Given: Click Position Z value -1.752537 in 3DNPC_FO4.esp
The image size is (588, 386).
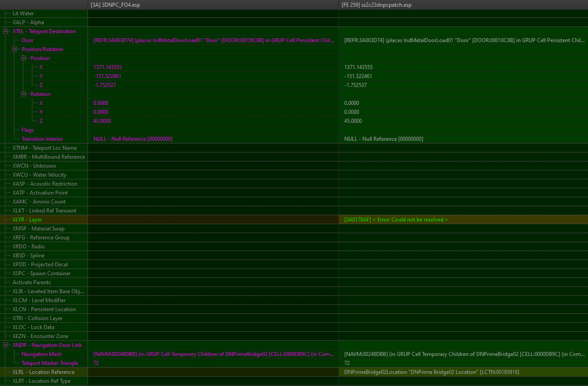Looking at the screenshot, I should (104, 85).
